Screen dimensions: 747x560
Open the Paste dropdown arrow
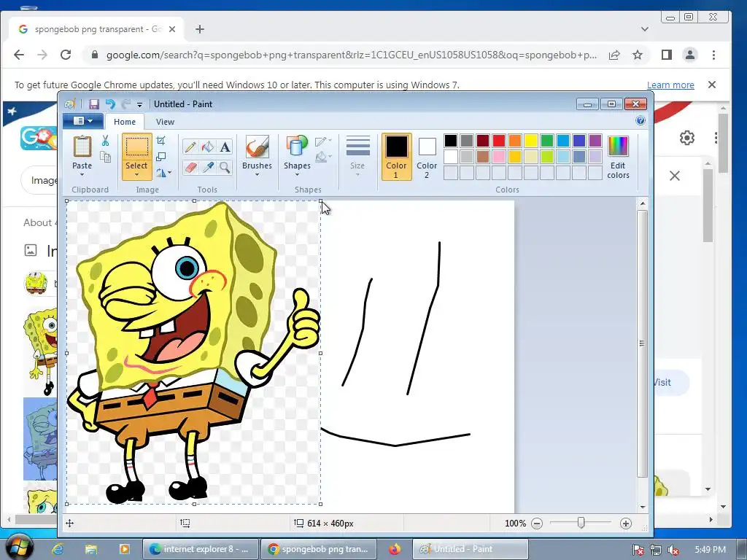[x=82, y=175]
